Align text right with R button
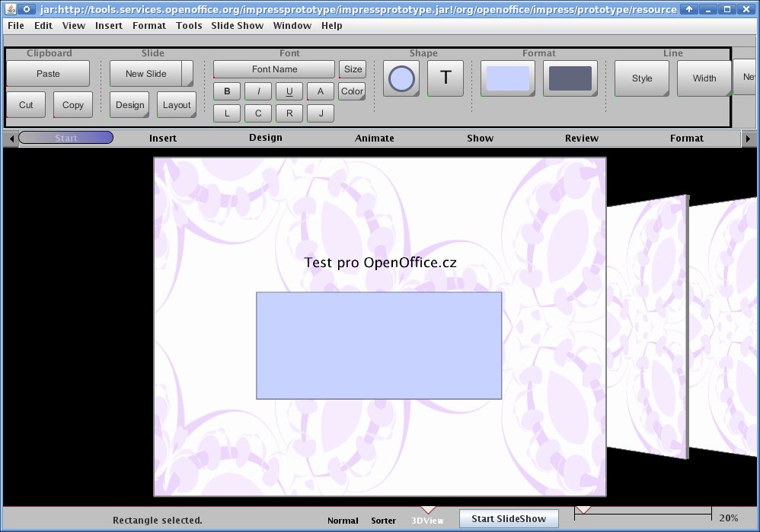Viewport: 760px width, 532px height. pos(289,113)
